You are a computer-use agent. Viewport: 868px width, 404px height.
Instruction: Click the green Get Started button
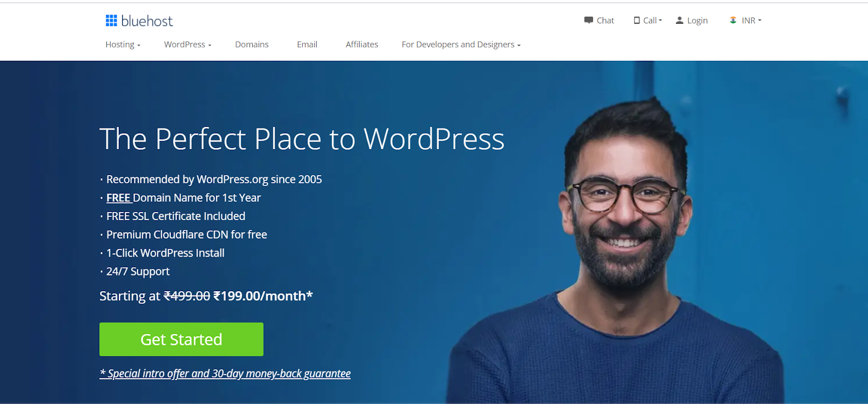point(181,339)
